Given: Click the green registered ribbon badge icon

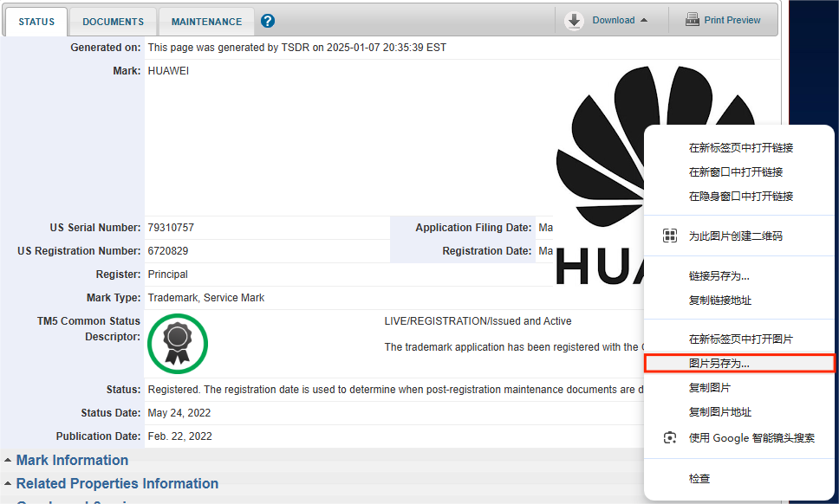Looking at the screenshot, I should click(x=178, y=344).
